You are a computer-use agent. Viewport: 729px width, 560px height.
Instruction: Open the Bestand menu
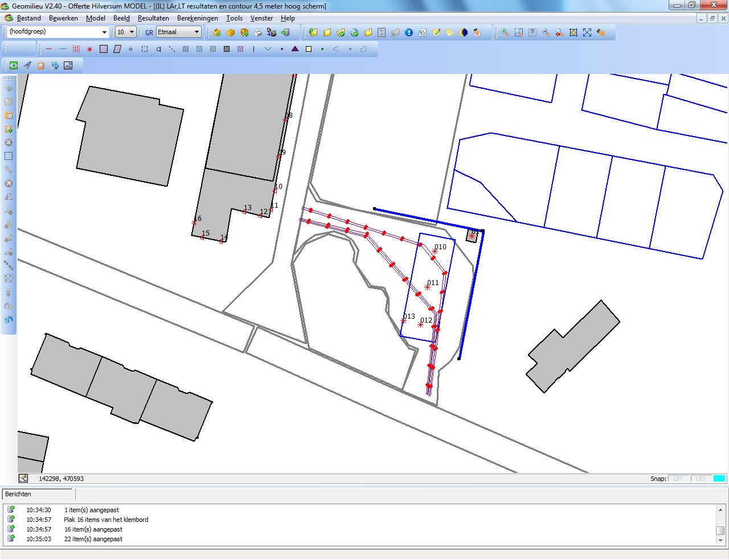click(x=28, y=18)
